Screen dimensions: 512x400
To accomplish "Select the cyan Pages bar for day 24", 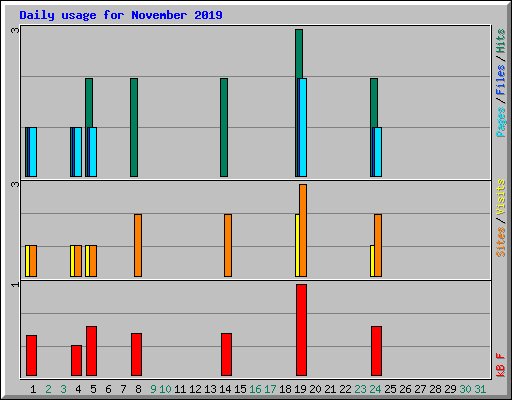I will (378, 152).
